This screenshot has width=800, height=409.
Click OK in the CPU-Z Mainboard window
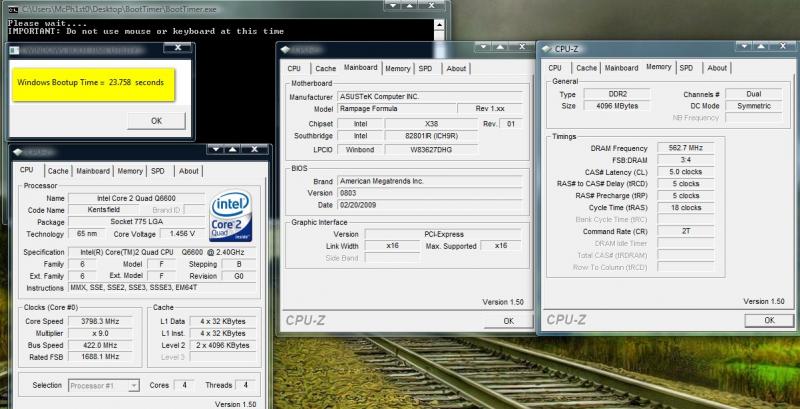point(508,321)
